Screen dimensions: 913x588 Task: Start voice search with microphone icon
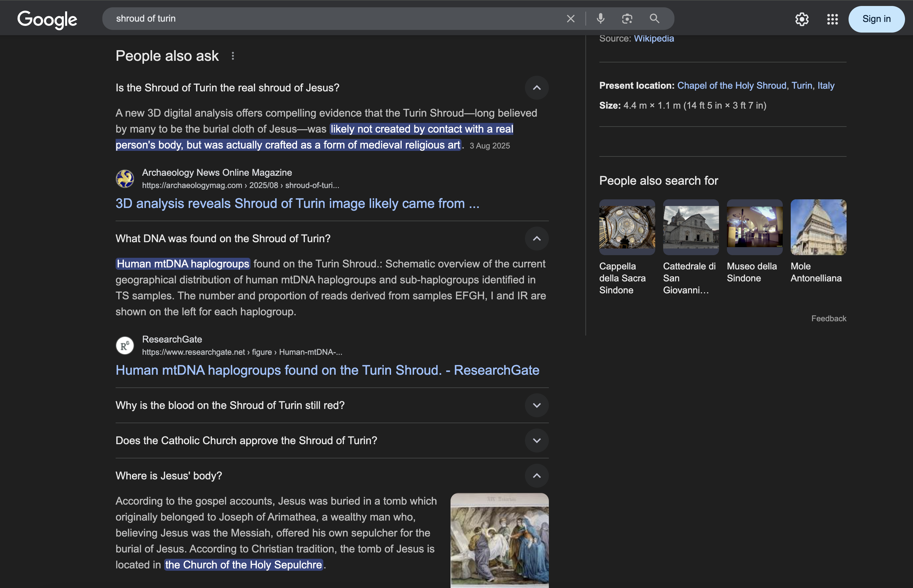click(601, 19)
